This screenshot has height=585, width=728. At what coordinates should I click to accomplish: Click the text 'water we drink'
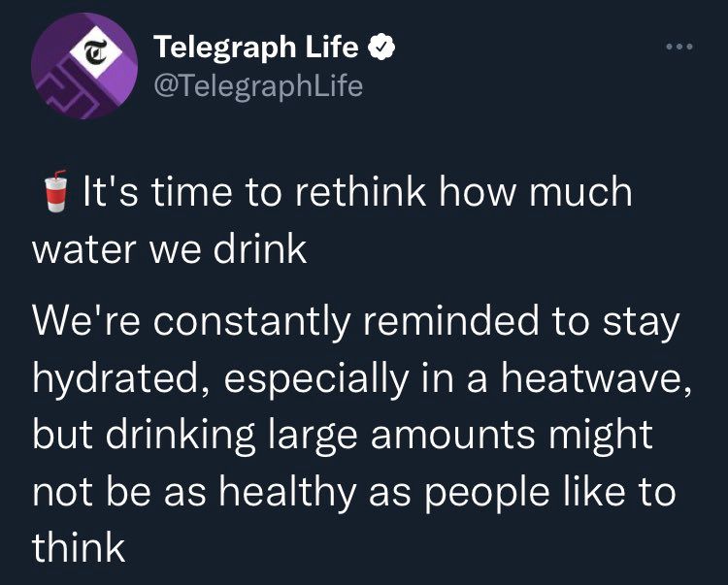pos(170,249)
